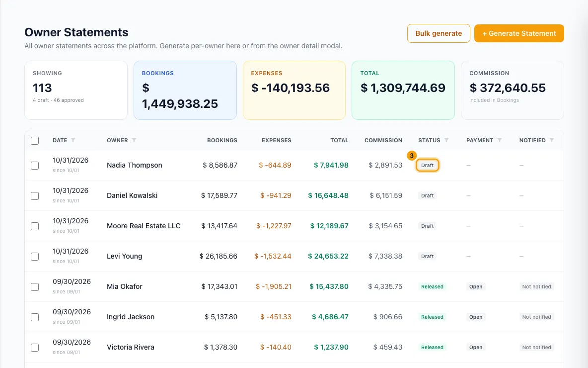Click Not notified tag for Mia Okafor
Image resolution: width=588 pixels, height=368 pixels.
pos(537,286)
